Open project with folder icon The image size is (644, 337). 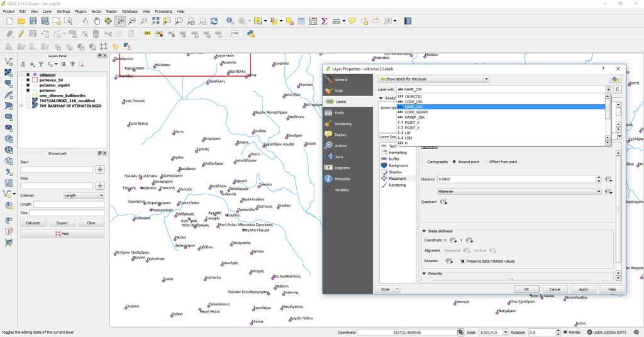(x=21, y=21)
